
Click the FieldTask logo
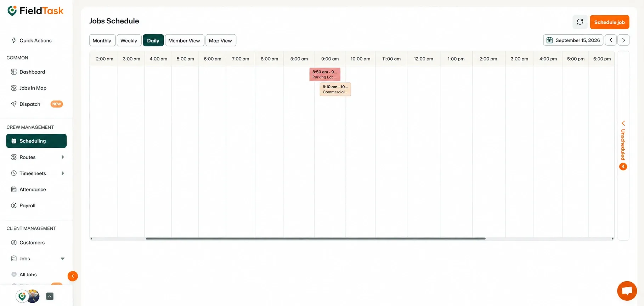(x=35, y=11)
